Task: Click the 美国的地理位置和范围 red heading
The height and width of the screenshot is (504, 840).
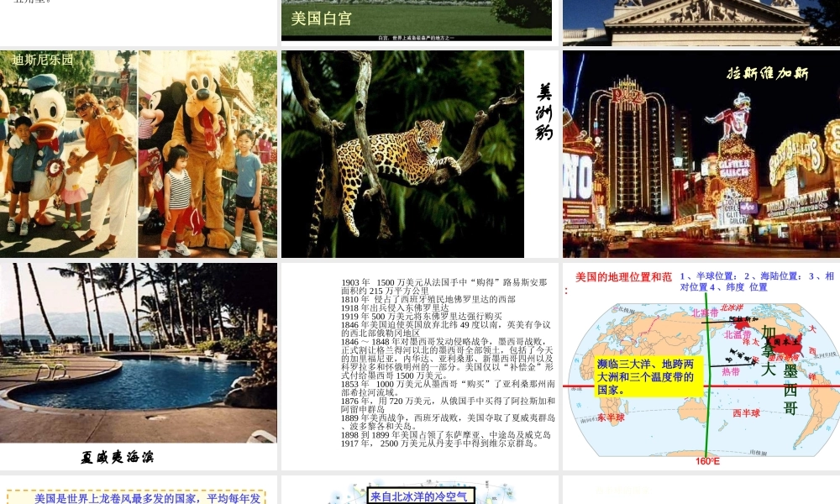Action: click(623, 277)
